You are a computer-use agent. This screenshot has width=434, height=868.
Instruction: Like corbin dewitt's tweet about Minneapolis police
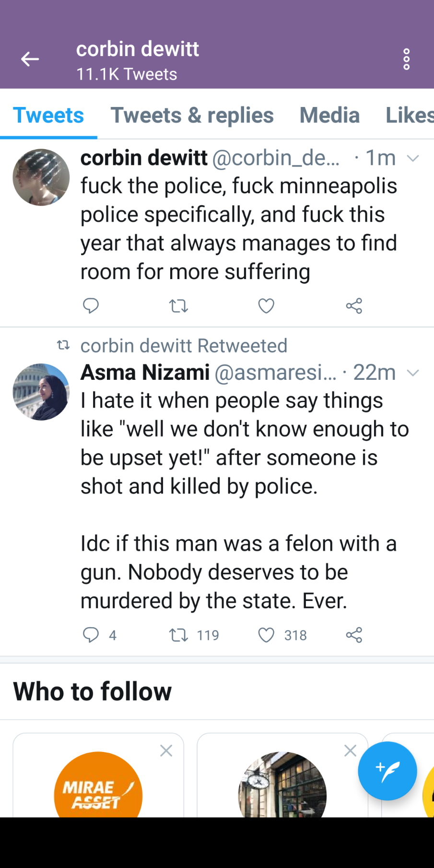(x=266, y=305)
